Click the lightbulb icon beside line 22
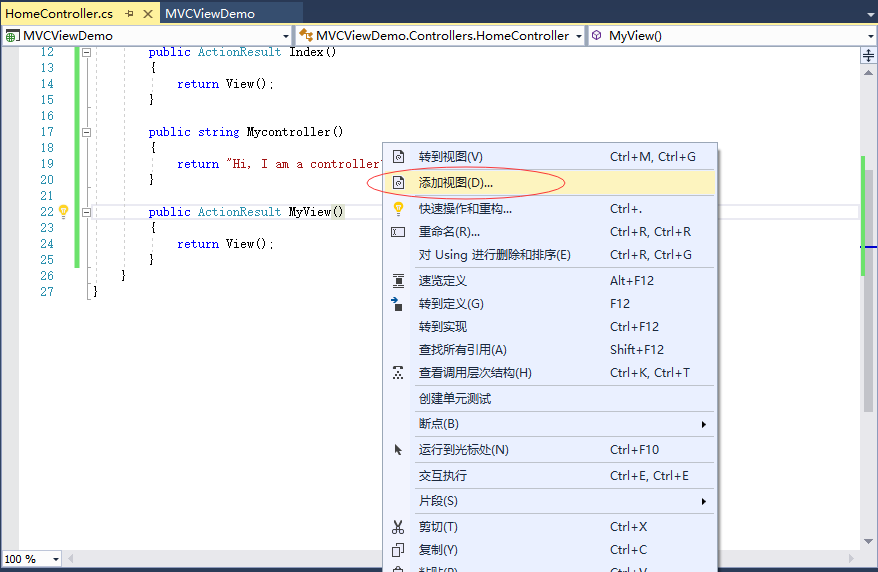878x572 pixels. pyautogui.click(x=63, y=212)
